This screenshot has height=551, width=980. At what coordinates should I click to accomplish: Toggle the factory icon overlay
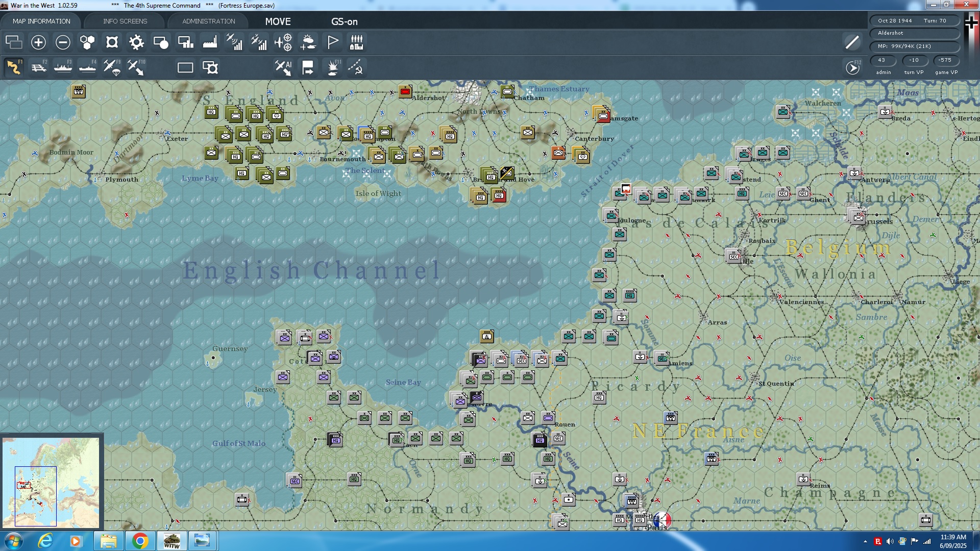coord(210,42)
